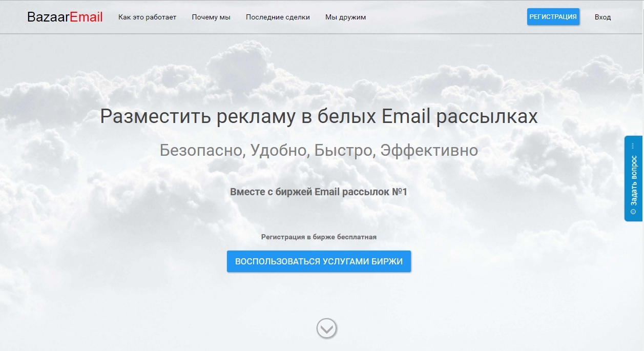The height and width of the screenshot is (351, 644).
Task: Click the 'Регистрация в бирже бесплатная' caption
Action: 319,237
